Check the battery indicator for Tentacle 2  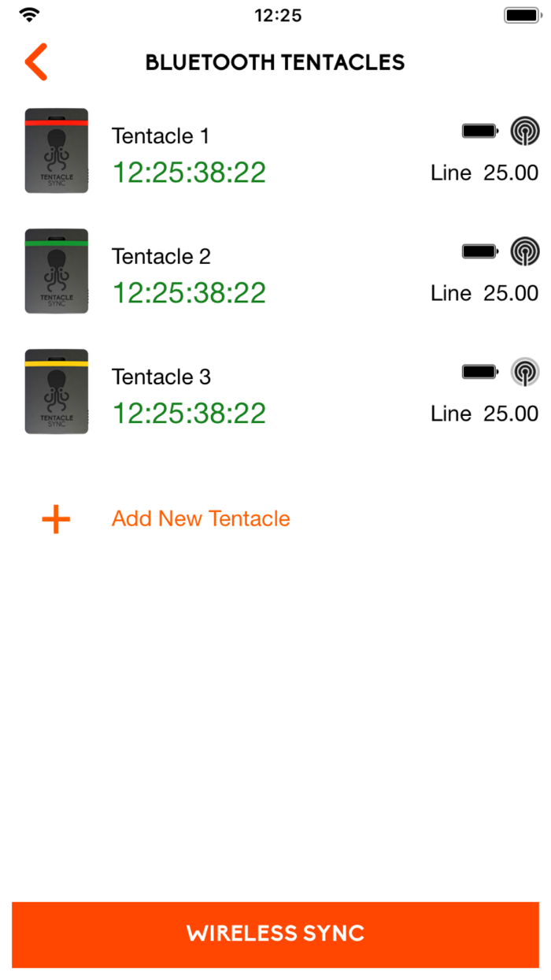coord(479,251)
